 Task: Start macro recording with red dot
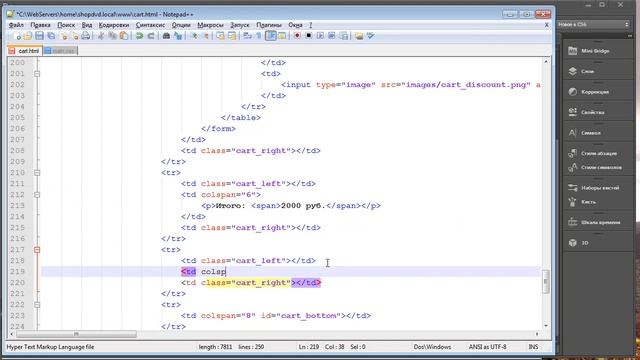[x=297, y=36]
